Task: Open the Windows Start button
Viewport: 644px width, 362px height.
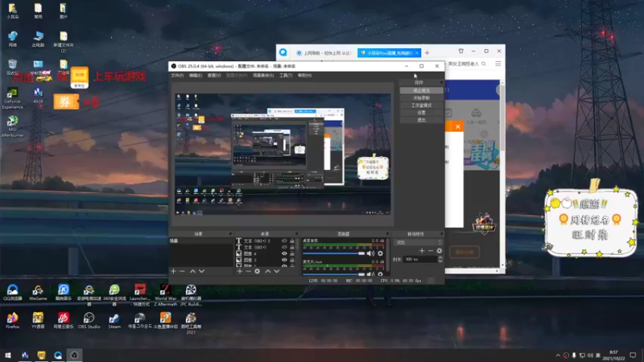Action: 8,356
